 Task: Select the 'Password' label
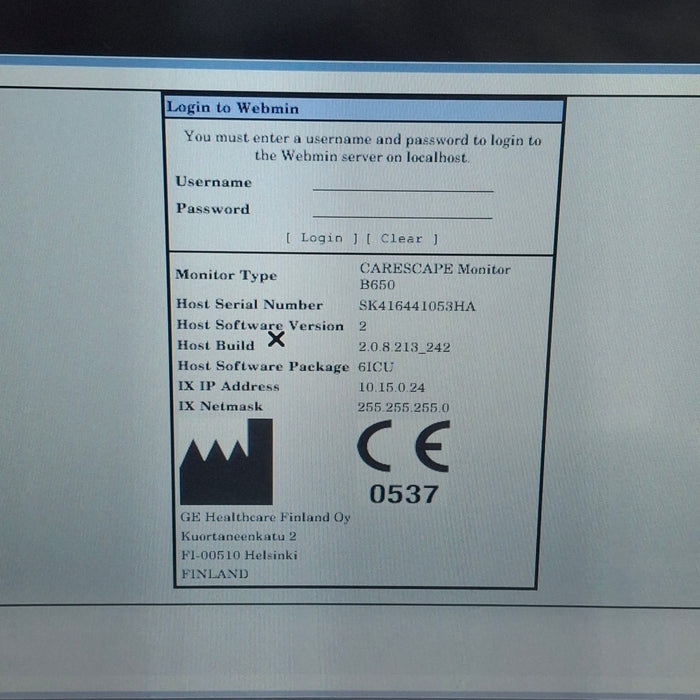pos(213,208)
